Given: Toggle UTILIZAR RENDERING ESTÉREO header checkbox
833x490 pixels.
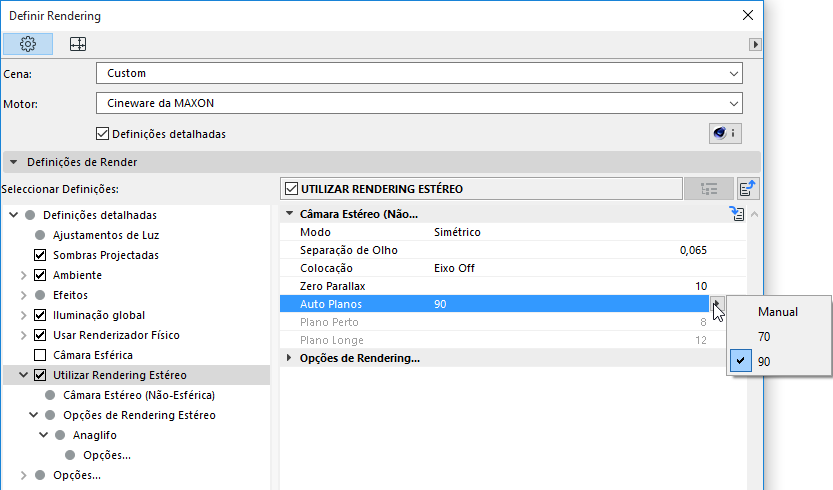Looking at the screenshot, I should (291, 189).
